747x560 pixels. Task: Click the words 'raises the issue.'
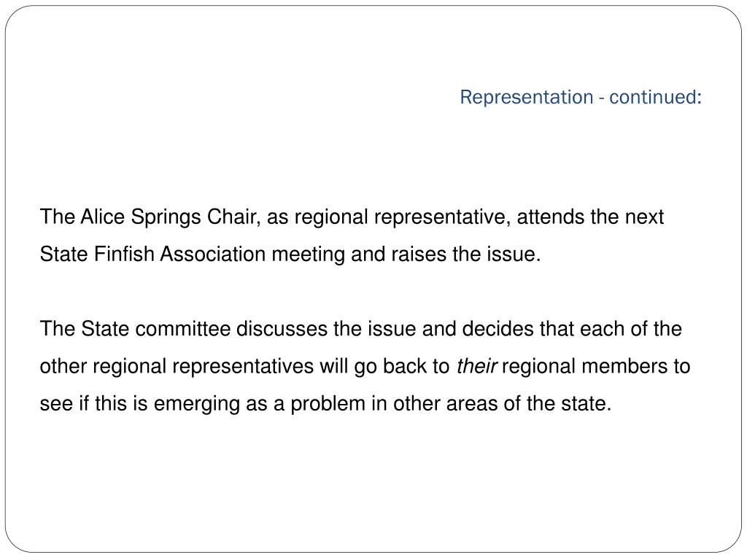[466, 254]
